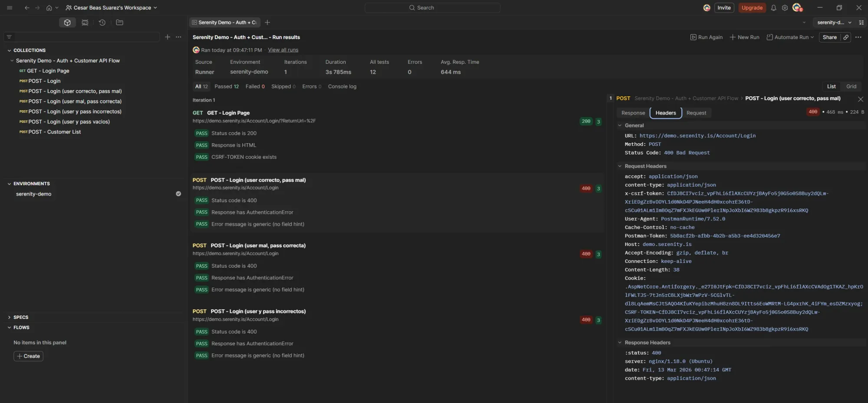Toggle the active checkmark on serenity-demo environment
Viewport: 868px width, 403px height.
[x=178, y=193]
